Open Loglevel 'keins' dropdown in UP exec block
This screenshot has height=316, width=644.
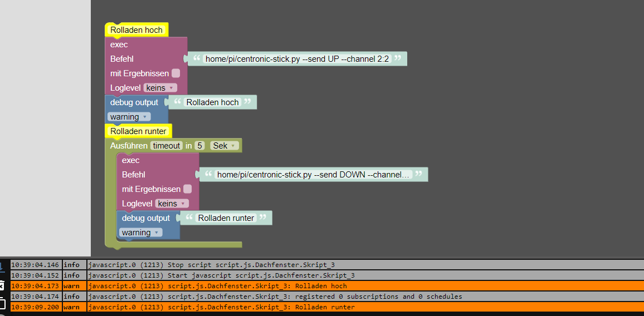[160, 88]
